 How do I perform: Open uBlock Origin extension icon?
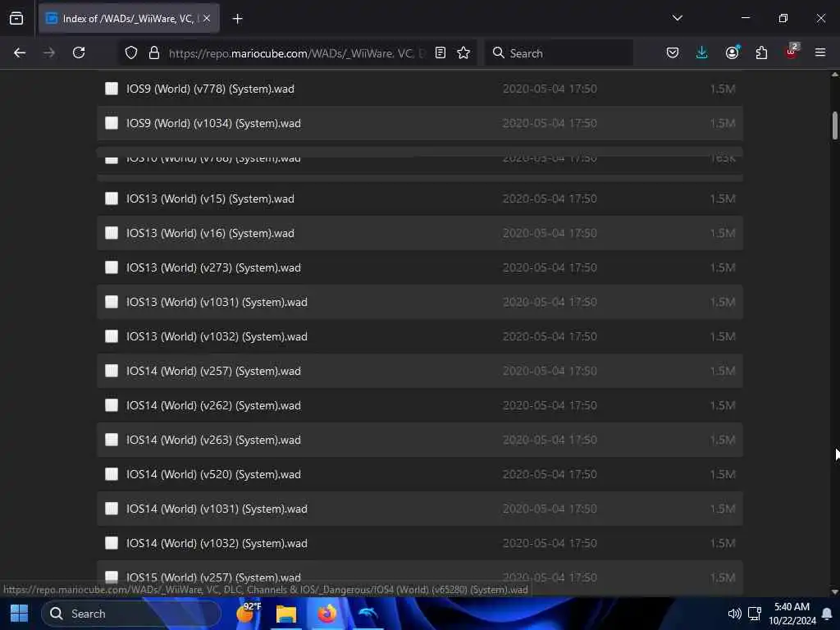(x=792, y=52)
